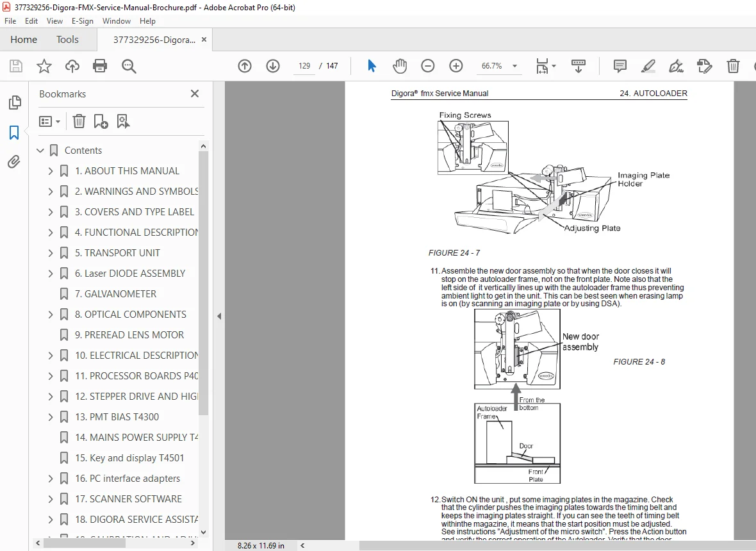Image resolution: width=756 pixels, height=551 pixels.
Task: Expand 17. SCANNER SOFTWARE bookmark
Action: pos(51,498)
